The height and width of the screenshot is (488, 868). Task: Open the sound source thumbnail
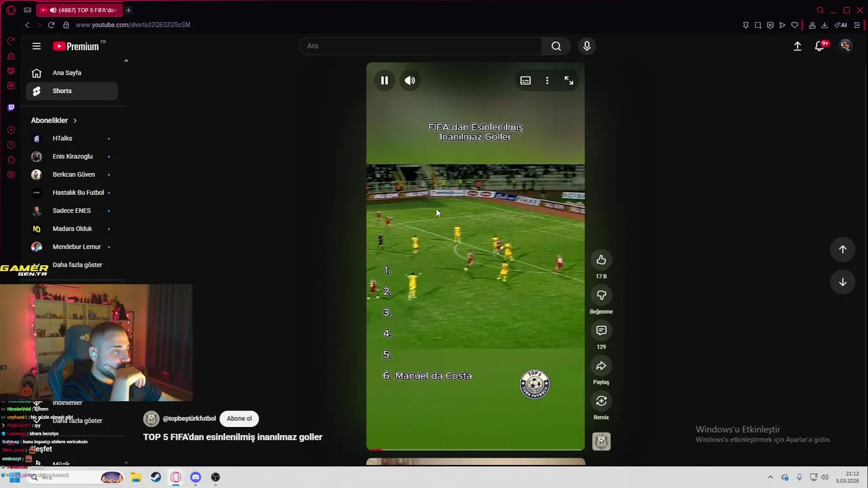(601, 441)
